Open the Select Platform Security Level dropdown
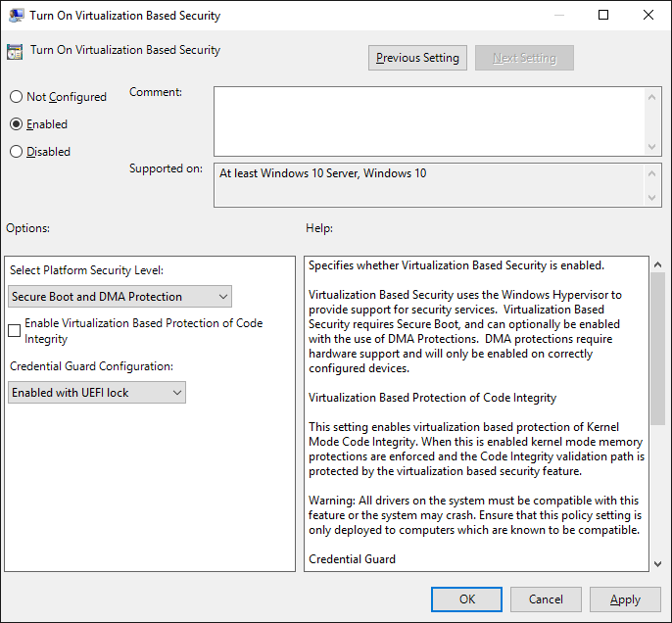The width and height of the screenshot is (672, 623). [120, 297]
